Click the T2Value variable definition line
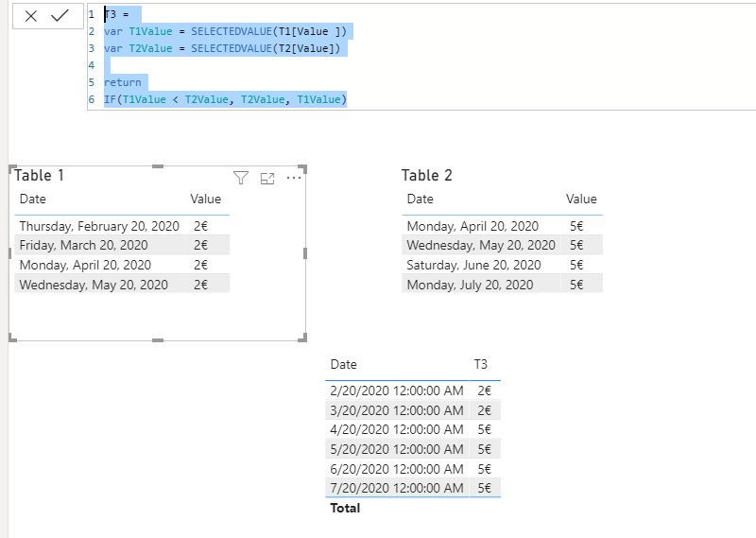 click(222, 48)
